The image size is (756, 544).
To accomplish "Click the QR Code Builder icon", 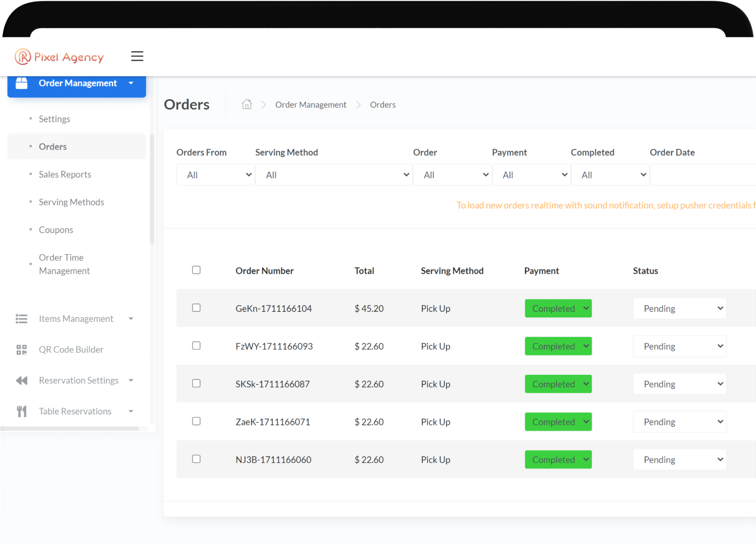I will pyautogui.click(x=22, y=350).
